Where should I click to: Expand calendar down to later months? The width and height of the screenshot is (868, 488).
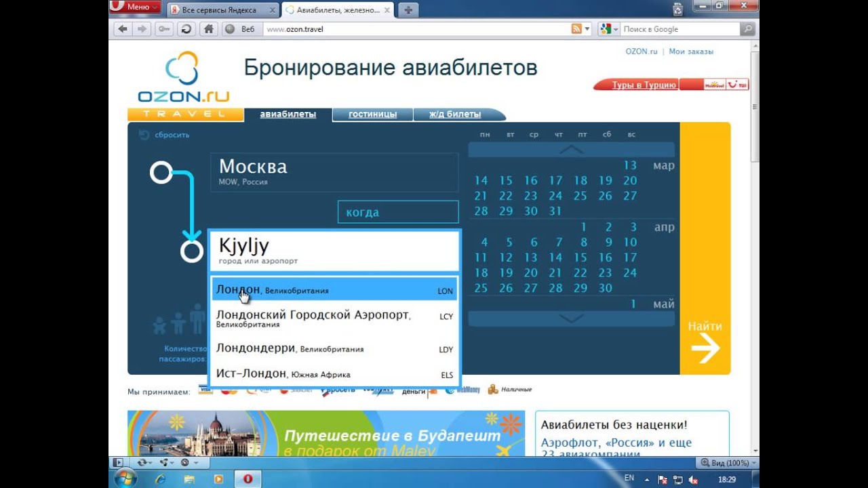(x=571, y=319)
